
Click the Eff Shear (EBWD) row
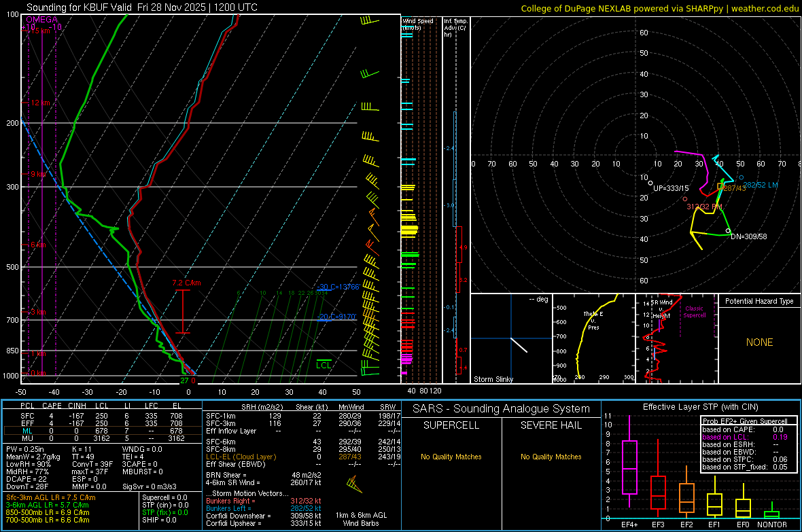(303, 464)
